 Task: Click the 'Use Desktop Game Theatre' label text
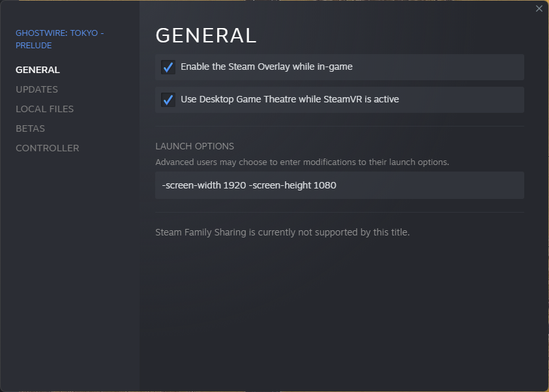[289, 99]
